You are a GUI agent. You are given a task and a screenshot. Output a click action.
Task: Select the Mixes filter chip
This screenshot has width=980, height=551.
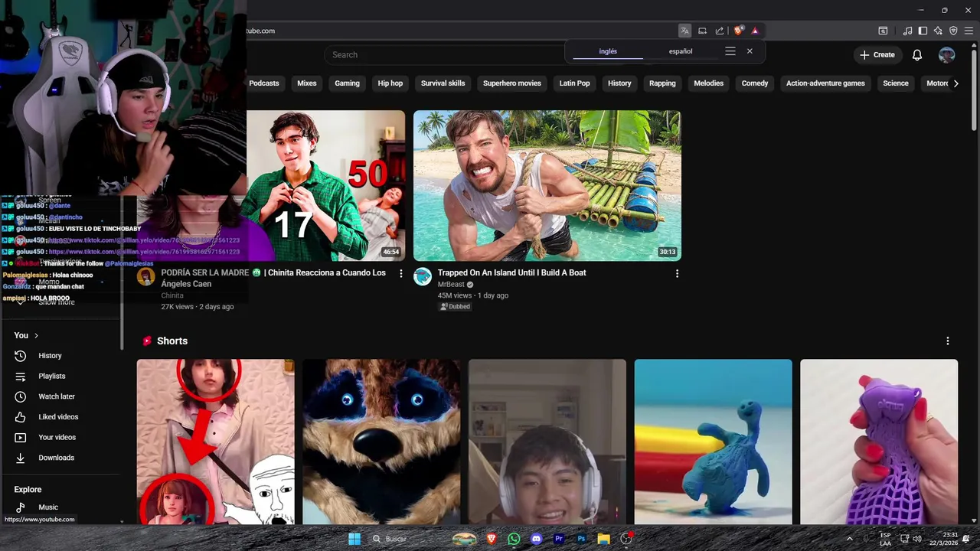pos(307,83)
